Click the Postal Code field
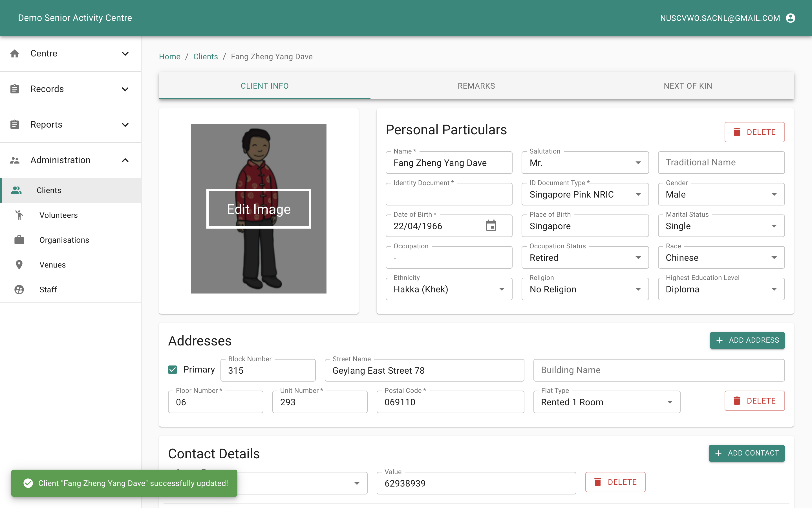Image resolution: width=812 pixels, height=508 pixels. [x=450, y=402]
